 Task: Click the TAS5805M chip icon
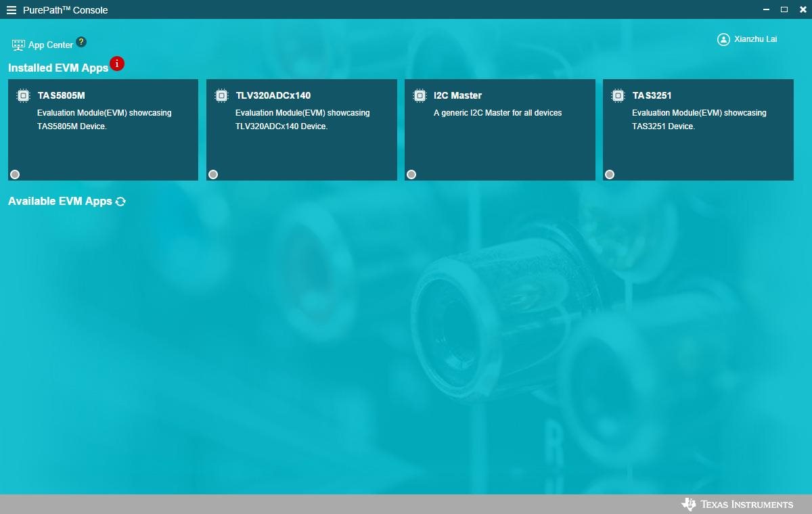tap(23, 95)
